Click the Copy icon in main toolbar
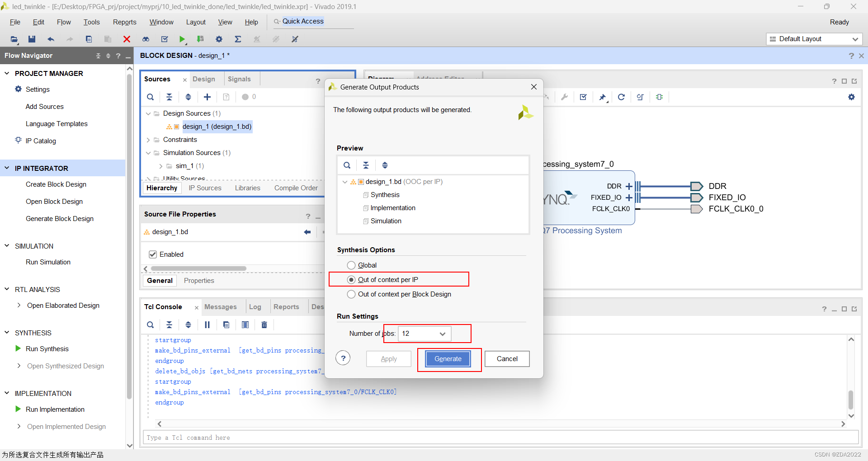868x461 pixels. point(89,39)
